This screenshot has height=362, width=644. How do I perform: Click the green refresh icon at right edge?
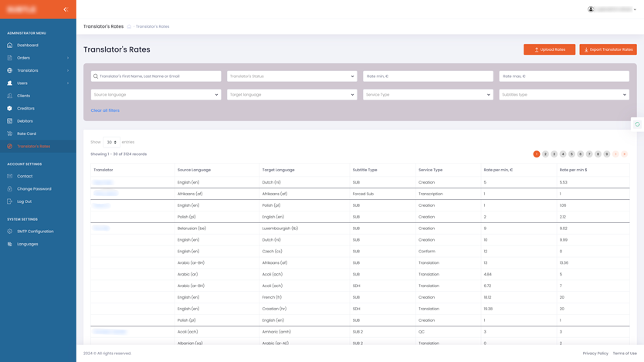(x=637, y=124)
